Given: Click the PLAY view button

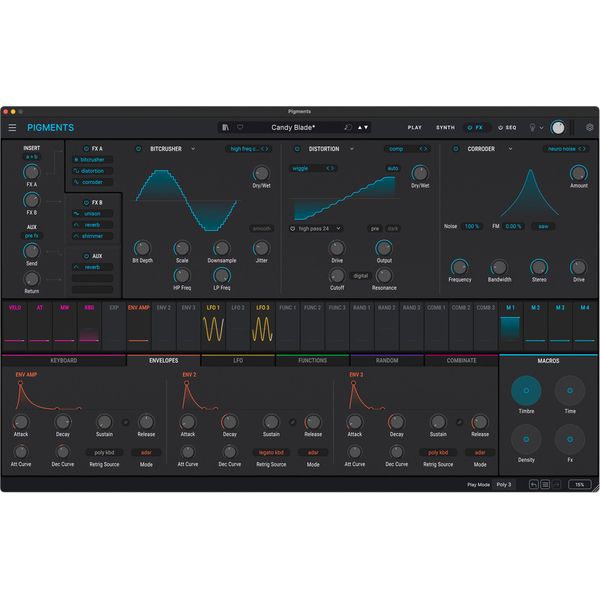Looking at the screenshot, I should pyautogui.click(x=415, y=128).
